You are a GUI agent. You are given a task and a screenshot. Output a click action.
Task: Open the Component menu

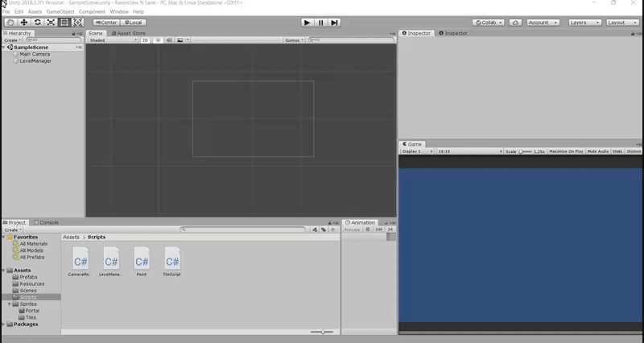(x=92, y=12)
